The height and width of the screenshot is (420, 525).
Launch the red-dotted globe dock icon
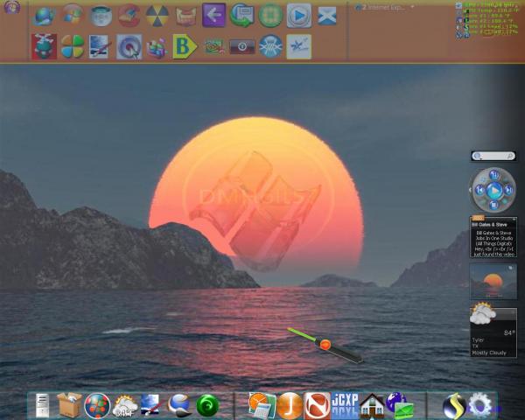(x=97, y=406)
